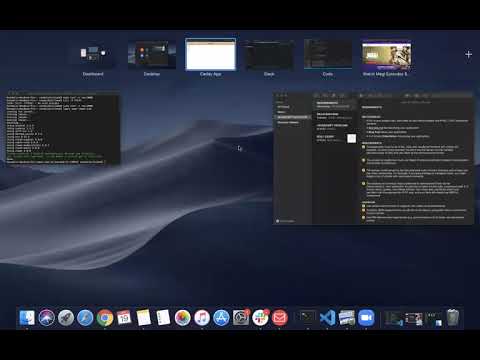This screenshot has height=360, width=480.
Task: Open Reminders list icon in dock
Action: click(163, 318)
